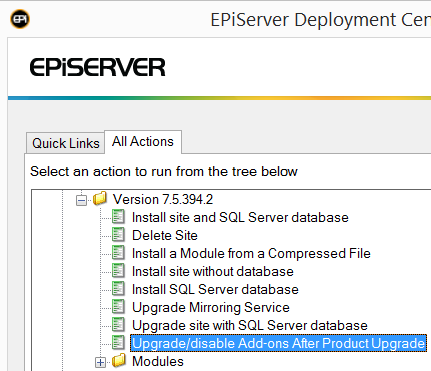Click icon beside Install a Module from a Compressed File
This screenshot has height=371, width=431.
pyautogui.click(x=118, y=253)
